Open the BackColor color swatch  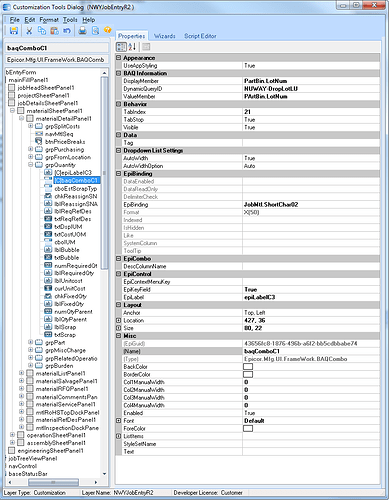point(248,367)
